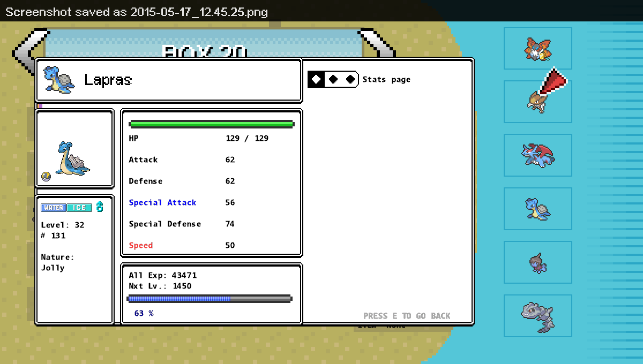The width and height of the screenshot is (643, 364).
Task: Click the PRESS E TO GO BACK text
Action: (407, 316)
